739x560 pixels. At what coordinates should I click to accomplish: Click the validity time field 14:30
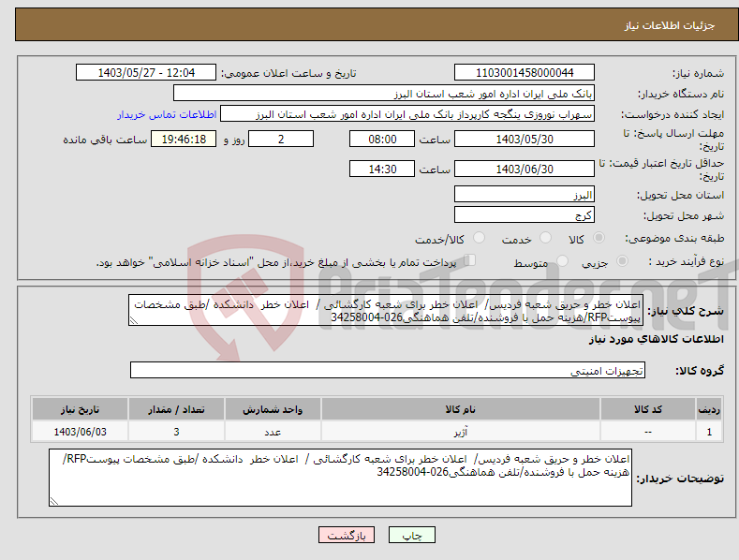pyautogui.click(x=382, y=169)
